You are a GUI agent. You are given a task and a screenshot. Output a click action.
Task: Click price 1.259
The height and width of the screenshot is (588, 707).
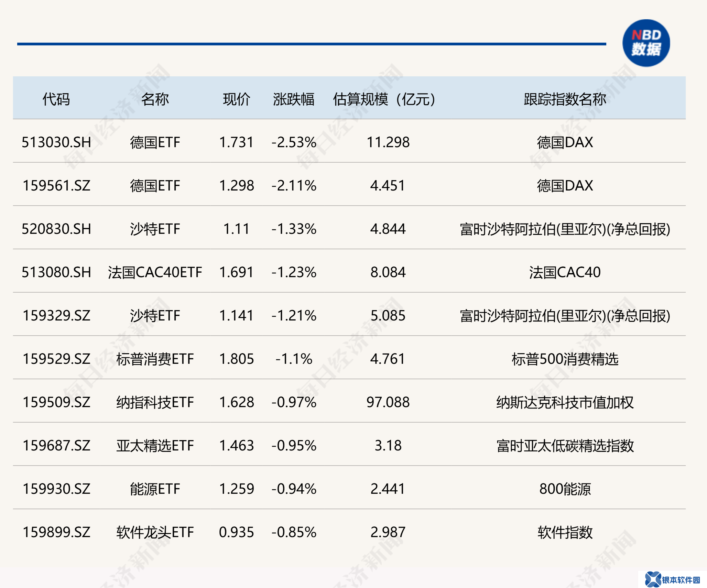coord(237,489)
